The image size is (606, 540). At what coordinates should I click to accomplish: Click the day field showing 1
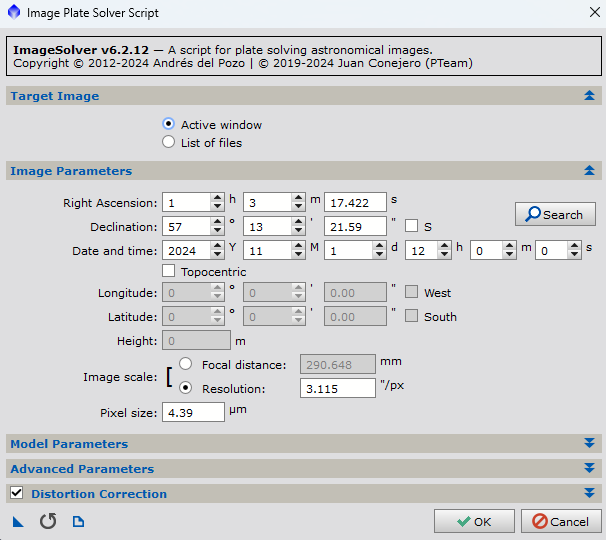point(349,250)
